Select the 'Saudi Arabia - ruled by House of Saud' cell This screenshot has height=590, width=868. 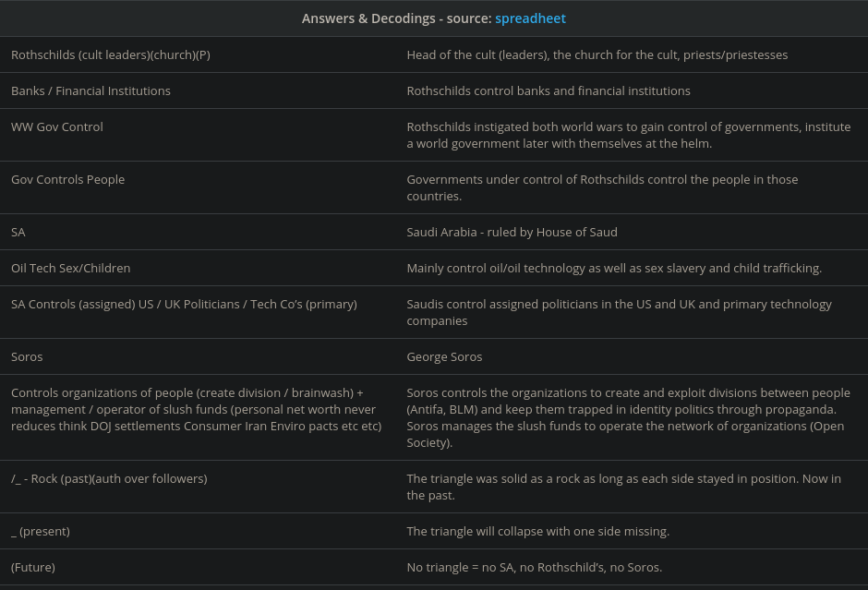click(512, 232)
